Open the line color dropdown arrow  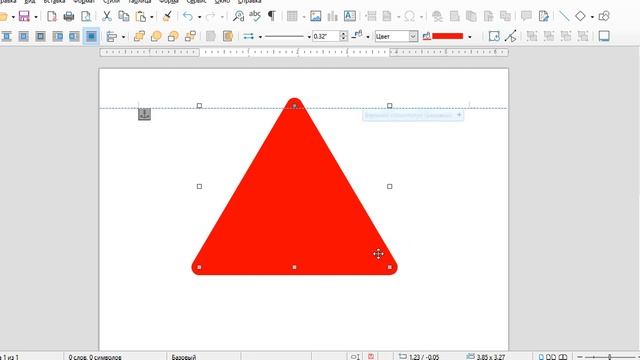click(x=367, y=37)
